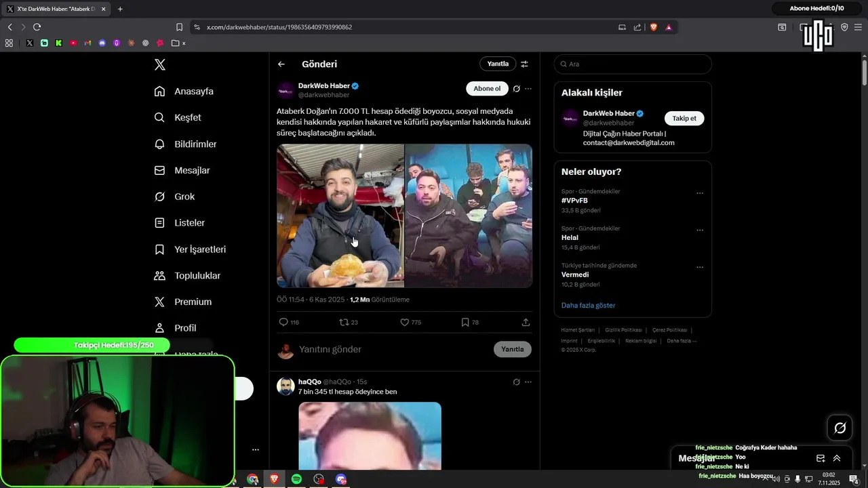This screenshot has height=488, width=868.
Task: Click the Ara search field
Action: coord(633,64)
